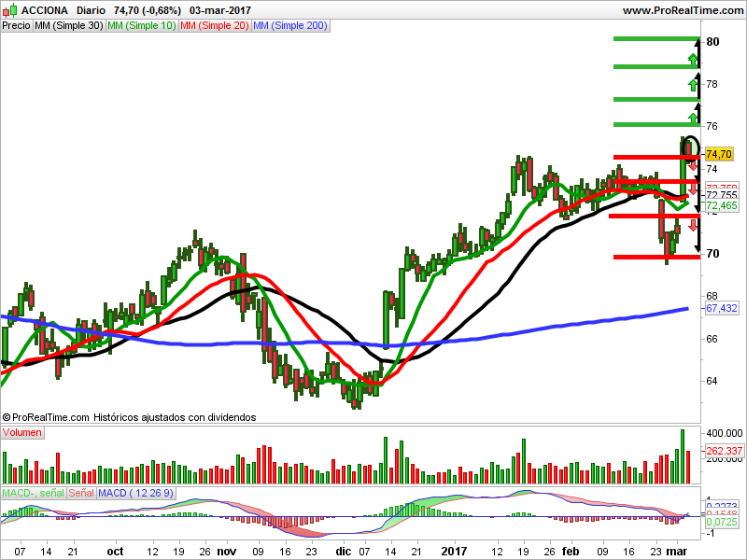Select the Precio label button
The height and width of the screenshot is (560, 747).
(16, 25)
